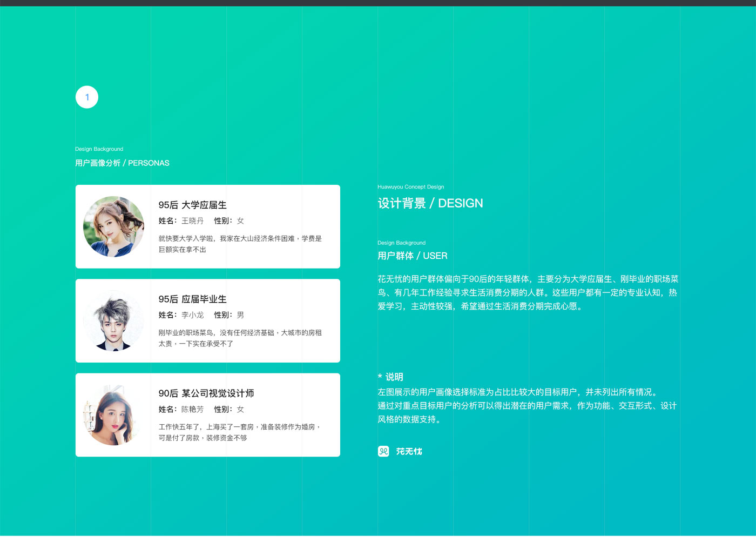Open the 90后 某公司视觉设计师 persona title
Screen dimensions: 756x549
(x=206, y=393)
